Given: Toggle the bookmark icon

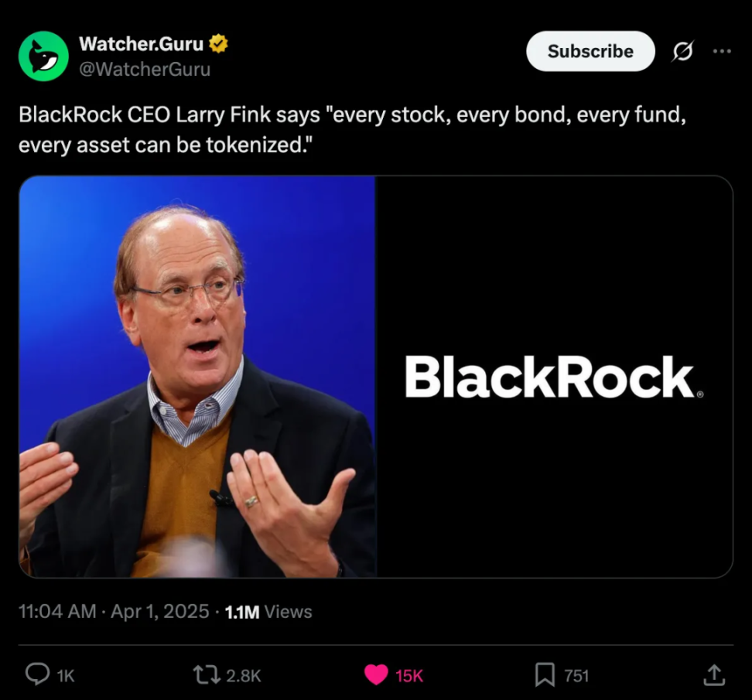Looking at the screenshot, I should click(545, 674).
